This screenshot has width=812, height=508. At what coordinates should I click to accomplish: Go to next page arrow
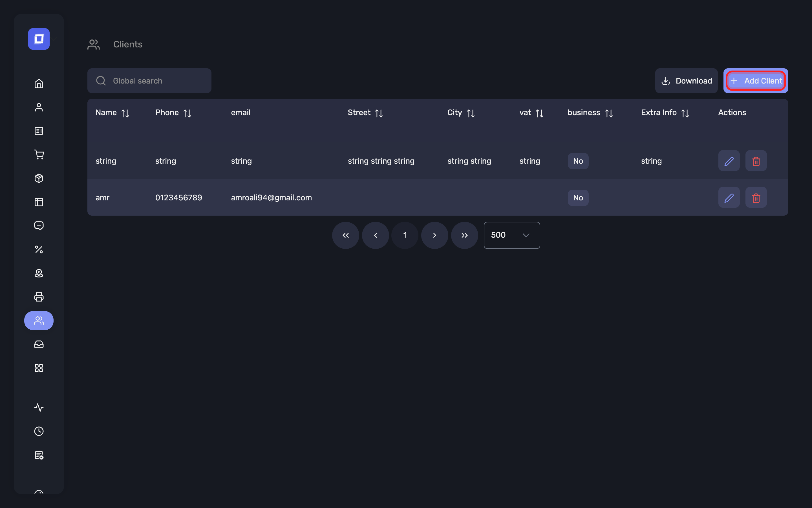[x=435, y=235]
